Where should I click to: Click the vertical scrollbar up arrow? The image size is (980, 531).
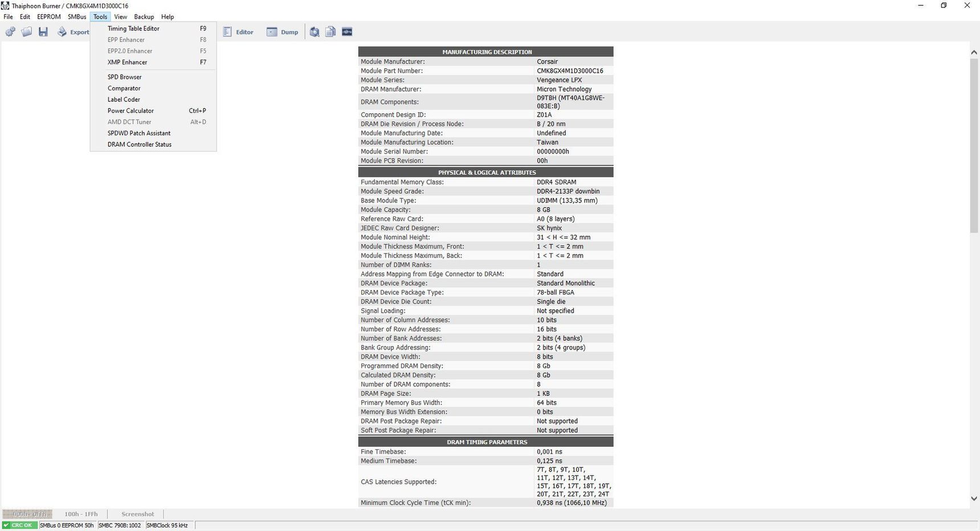pos(974,52)
